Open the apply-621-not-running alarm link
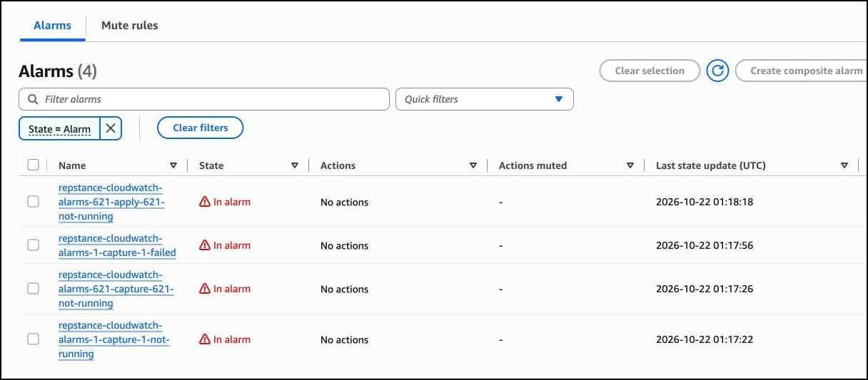 111,202
